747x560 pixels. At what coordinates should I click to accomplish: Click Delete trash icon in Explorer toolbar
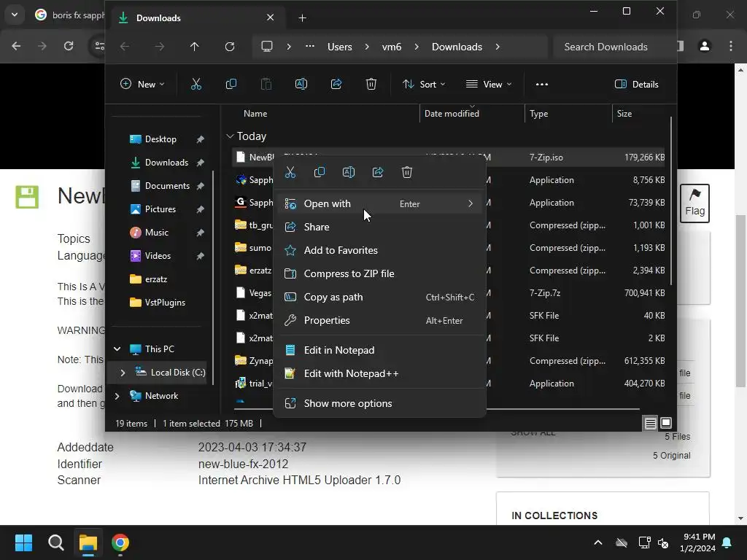371,85
